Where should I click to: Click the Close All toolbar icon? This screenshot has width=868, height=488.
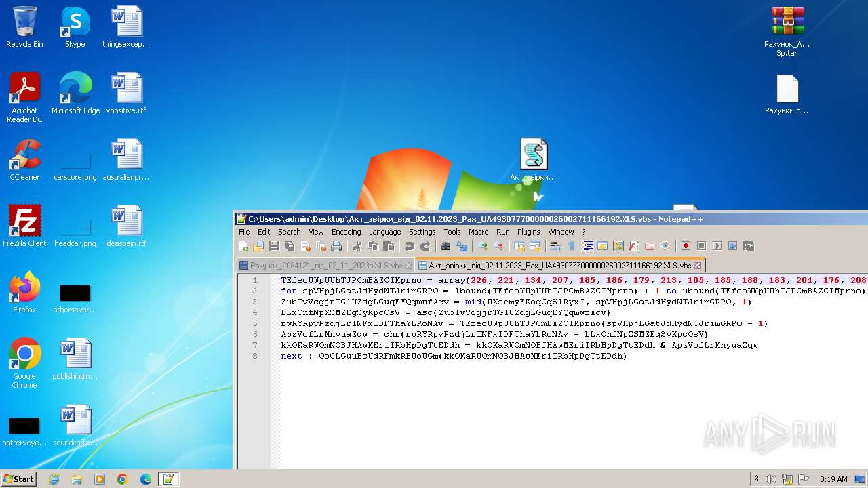click(x=321, y=246)
